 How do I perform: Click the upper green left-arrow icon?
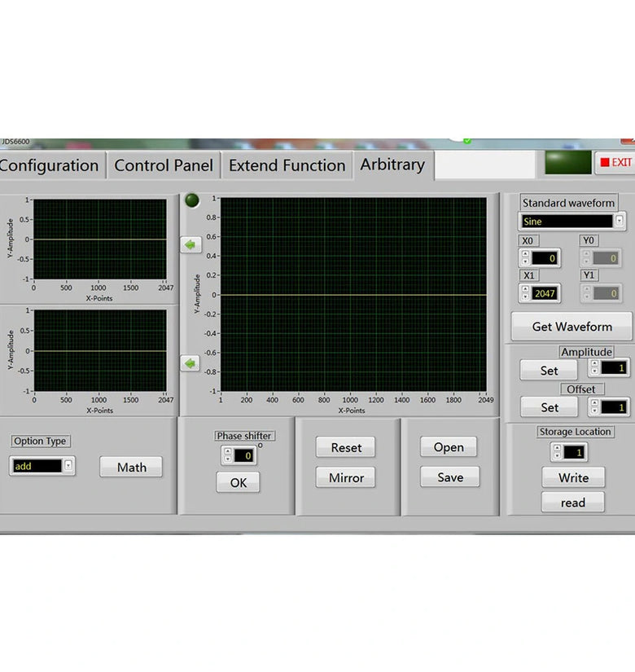pyautogui.click(x=190, y=244)
